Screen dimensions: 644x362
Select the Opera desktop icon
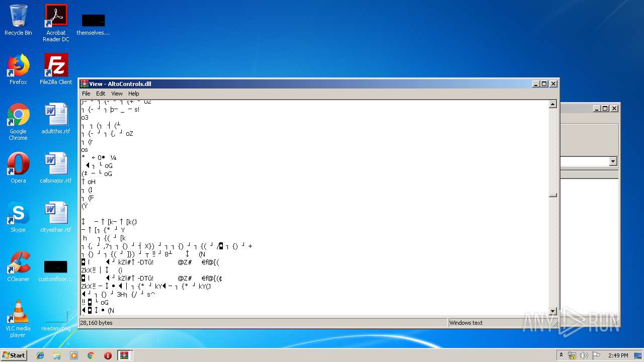click(x=18, y=168)
